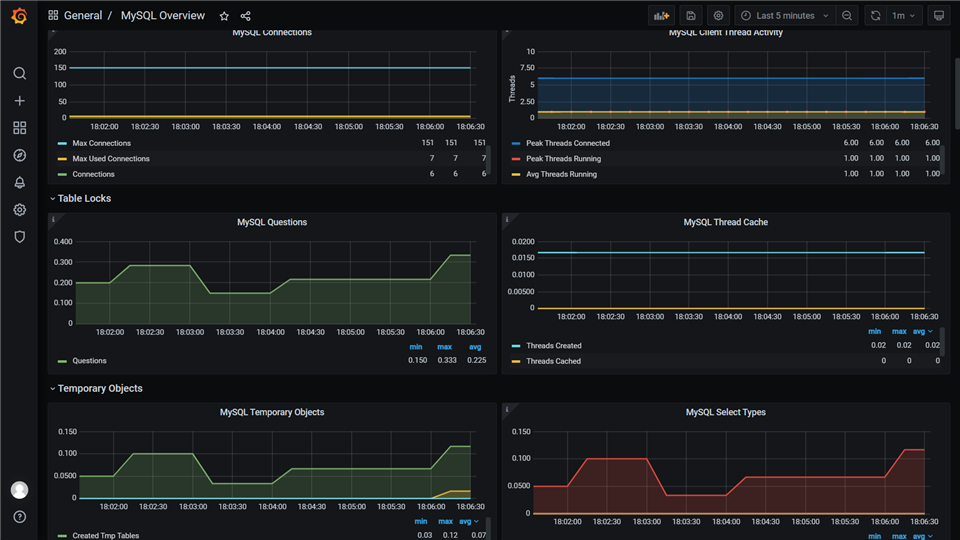Toggle the Peak Threads Running series
Screen dimensions: 960x540
[563, 159]
